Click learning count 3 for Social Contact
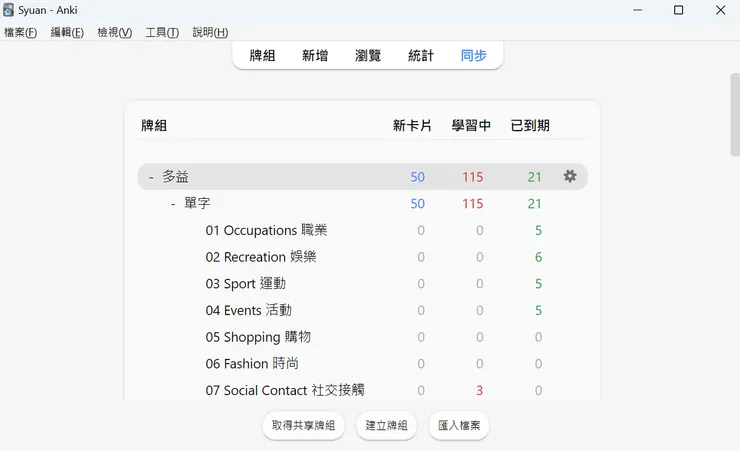740x451 pixels. click(479, 391)
